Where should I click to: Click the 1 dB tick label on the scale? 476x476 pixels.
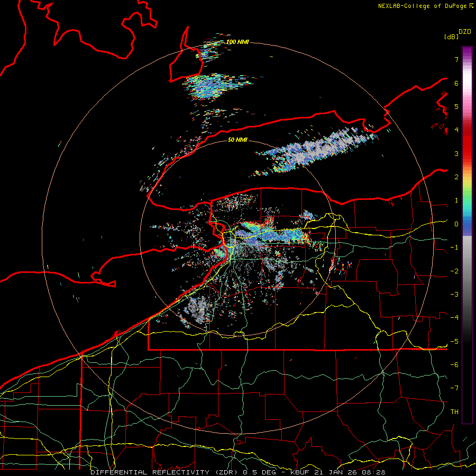click(x=456, y=200)
